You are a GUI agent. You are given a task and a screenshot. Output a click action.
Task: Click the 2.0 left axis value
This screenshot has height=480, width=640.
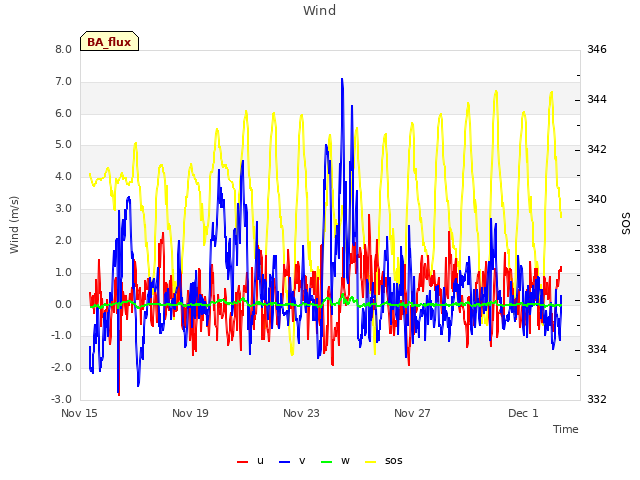pyautogui.click(x=64, y=240)
